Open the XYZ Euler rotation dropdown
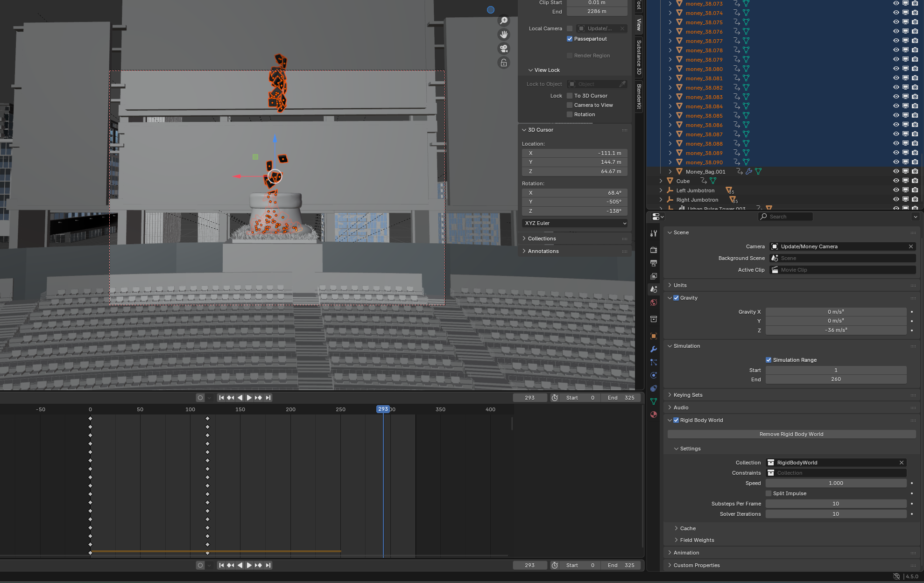This screenshot has height=583, width=924. coord(575,223)
